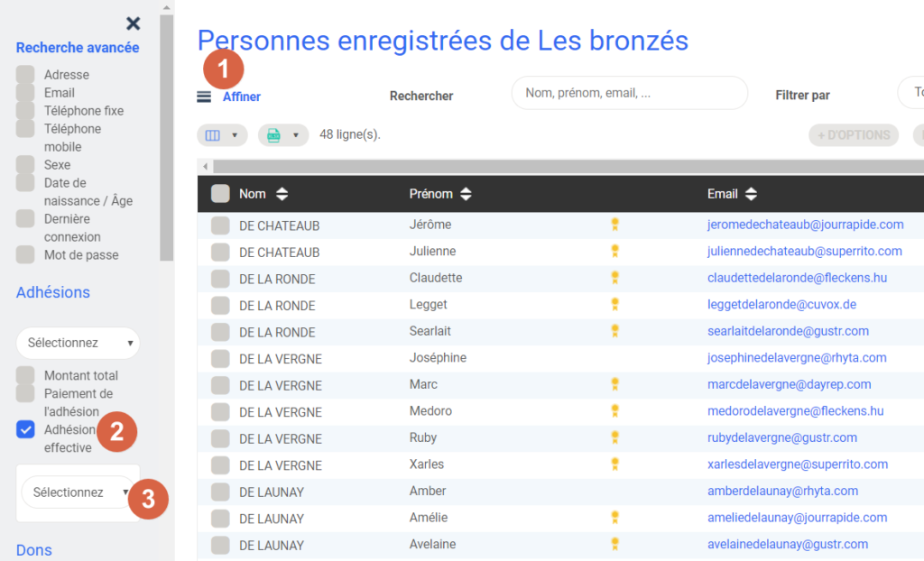Check the Paiement de l'adhésion option
Image resolution: width=924 pixels, height=561 pixels.
pos(25,393)
